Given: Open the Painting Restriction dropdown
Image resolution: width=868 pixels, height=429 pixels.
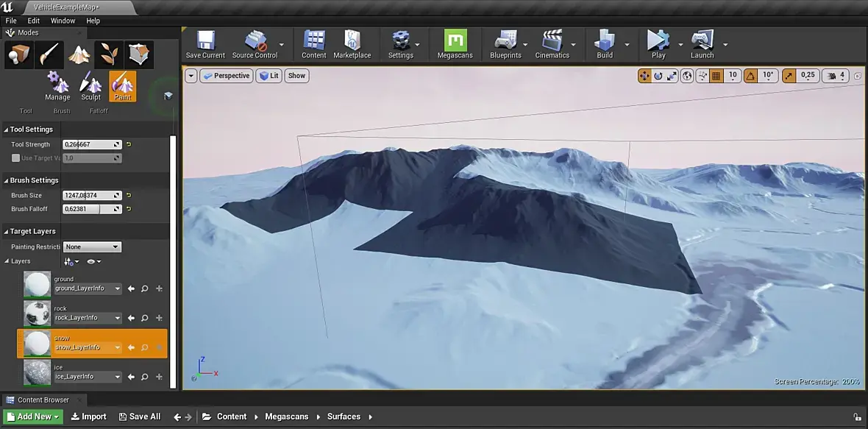Looking at the screenshot, I should coord(92,247).
